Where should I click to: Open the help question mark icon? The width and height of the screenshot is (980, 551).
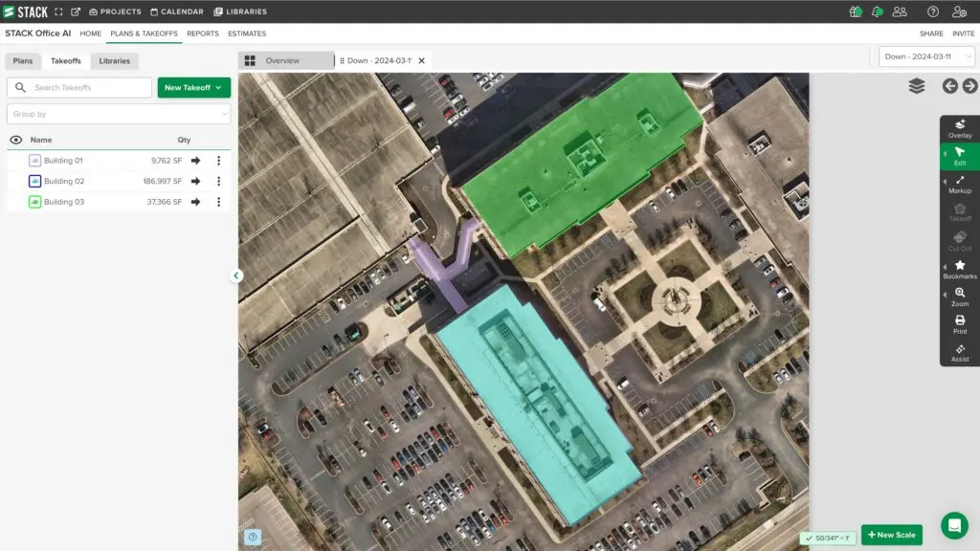click(x=933, y=11)
